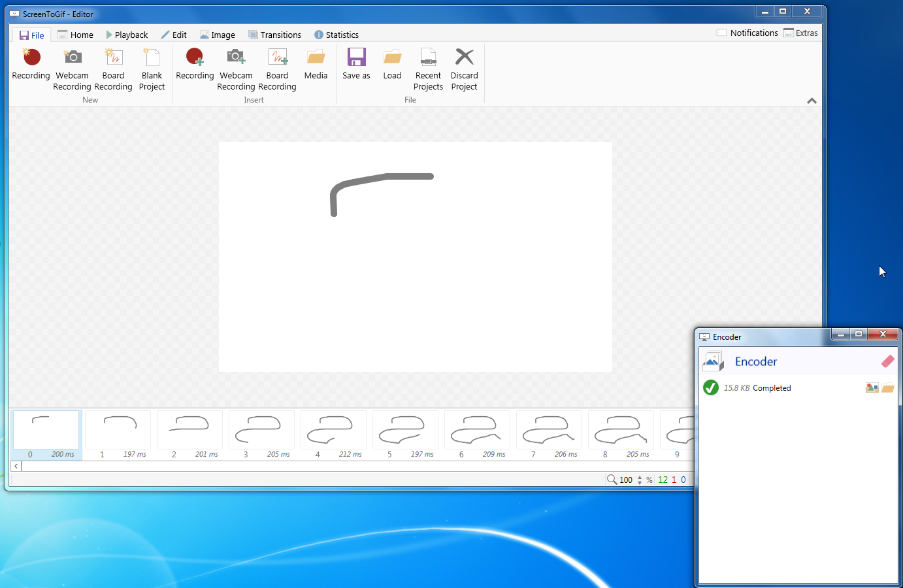Click the total frame count 12
Screen dimensions: 903x588
(663, 480)
